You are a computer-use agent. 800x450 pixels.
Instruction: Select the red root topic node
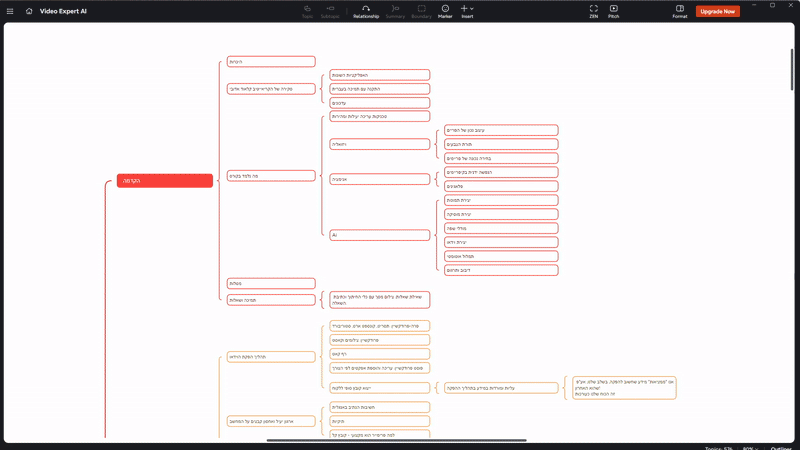point(165,181)
